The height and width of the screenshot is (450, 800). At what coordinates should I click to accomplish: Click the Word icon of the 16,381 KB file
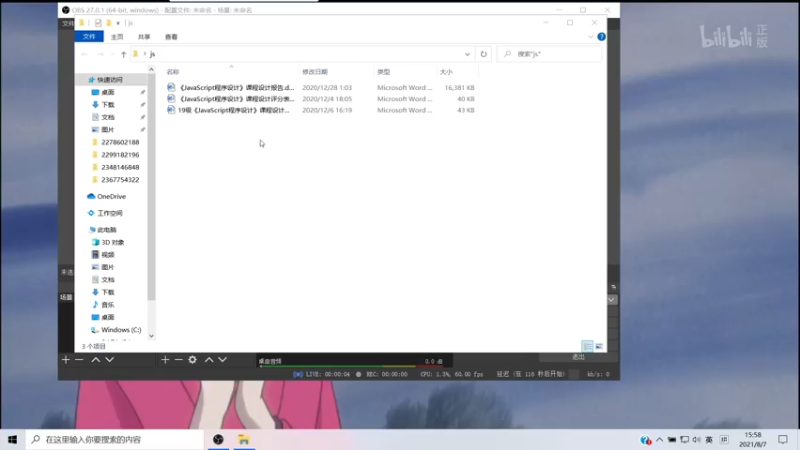[x=171, y=88]
